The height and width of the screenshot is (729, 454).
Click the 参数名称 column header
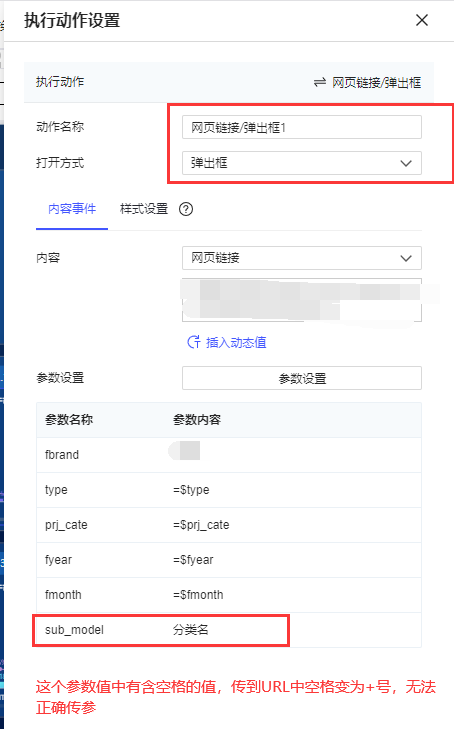(x=69, y=420)
